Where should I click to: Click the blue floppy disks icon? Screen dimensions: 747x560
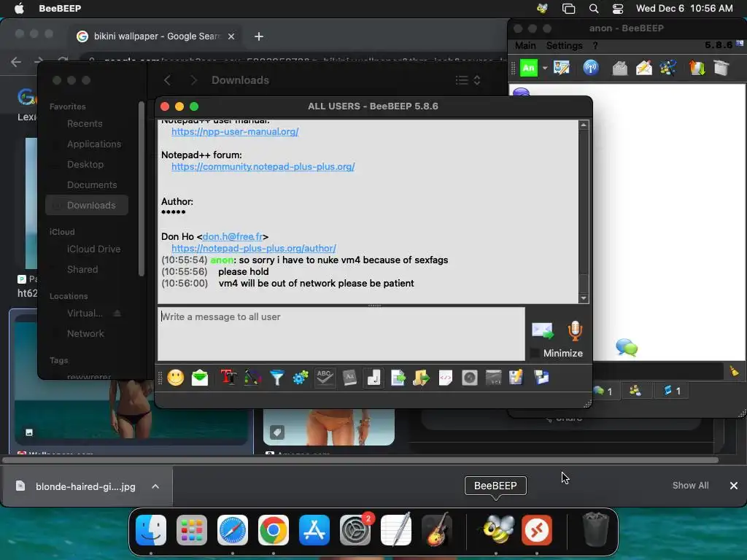tap(541, 378)
